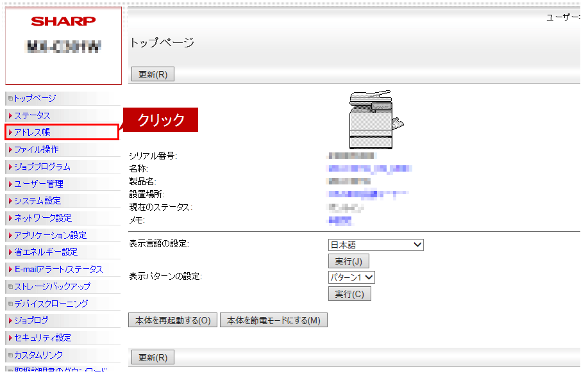Open the パターン1 display pattern dropdown
588x374 pixels.
(351, 277)
